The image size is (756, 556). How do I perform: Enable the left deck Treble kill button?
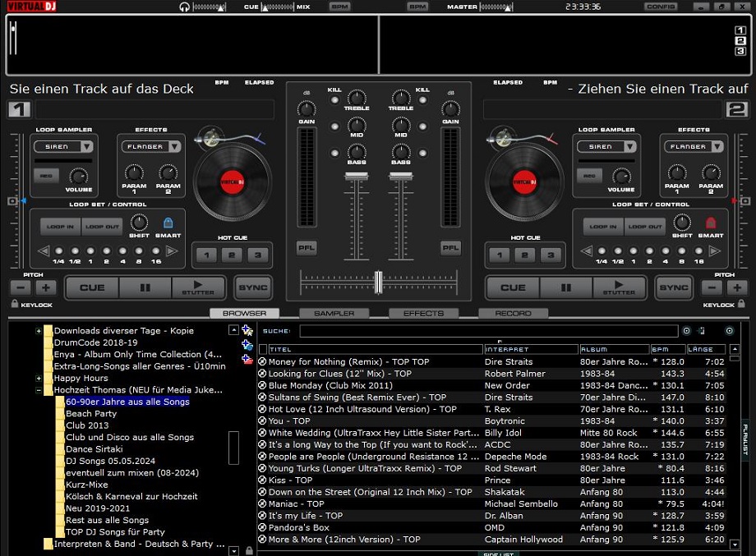click(x=334, y=100)
